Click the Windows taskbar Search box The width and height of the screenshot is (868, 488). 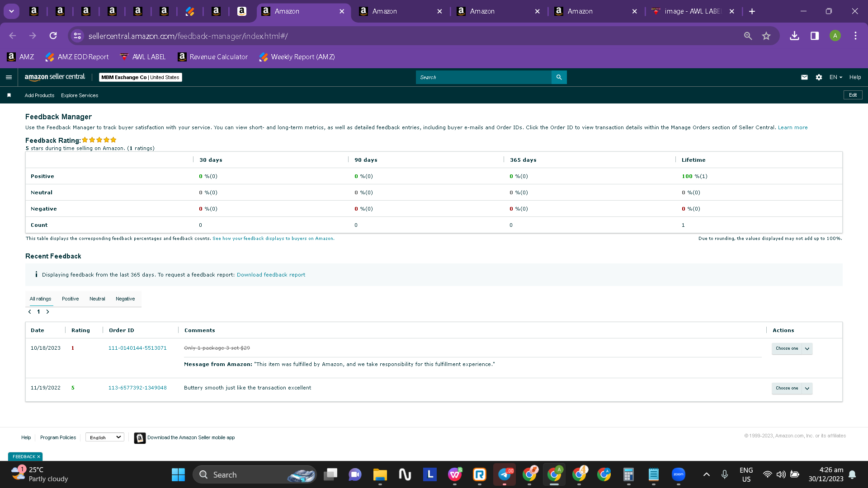pyautogui.click(x=255, y=474)
